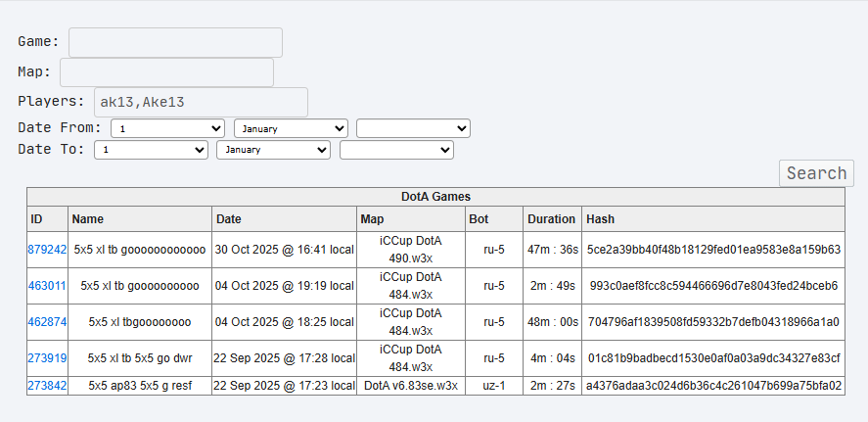Click the Players field containing ak13,Ake13

pos(201,103)
